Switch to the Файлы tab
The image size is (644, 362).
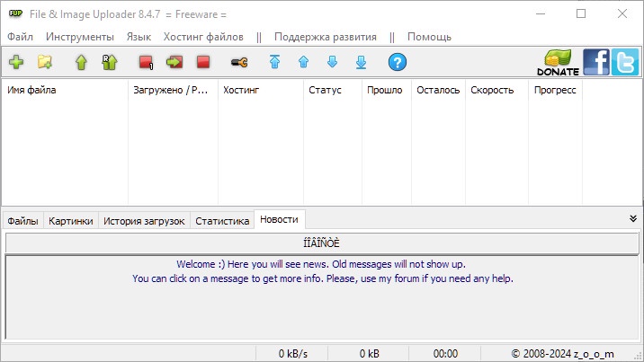pos(23,221)
